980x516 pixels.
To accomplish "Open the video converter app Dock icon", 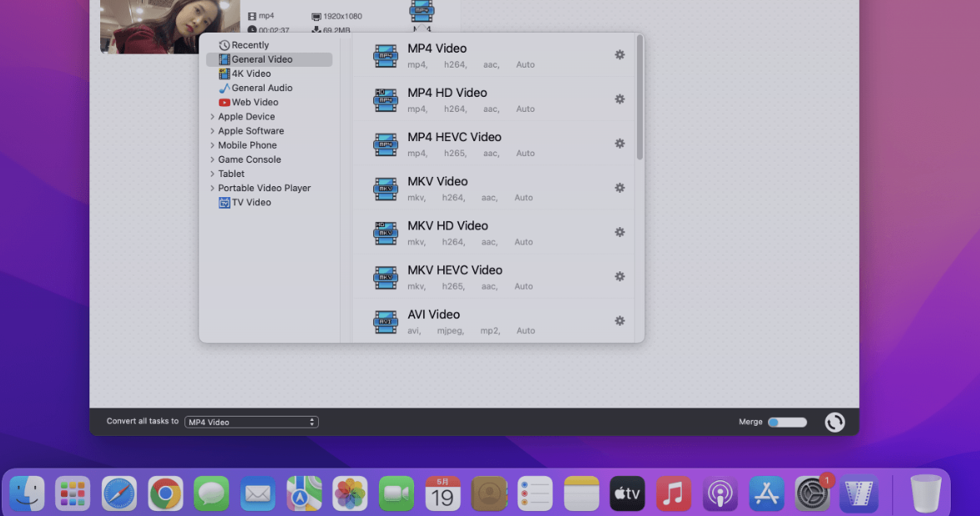I will click(x=859, y=493).
